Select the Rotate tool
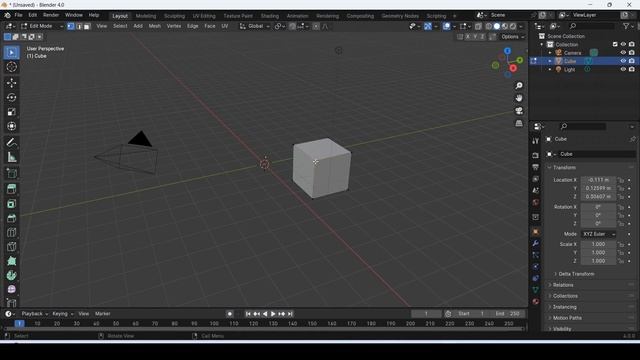Image resolution: width=640 pixels, height=360 pixels. pos(11,97)
